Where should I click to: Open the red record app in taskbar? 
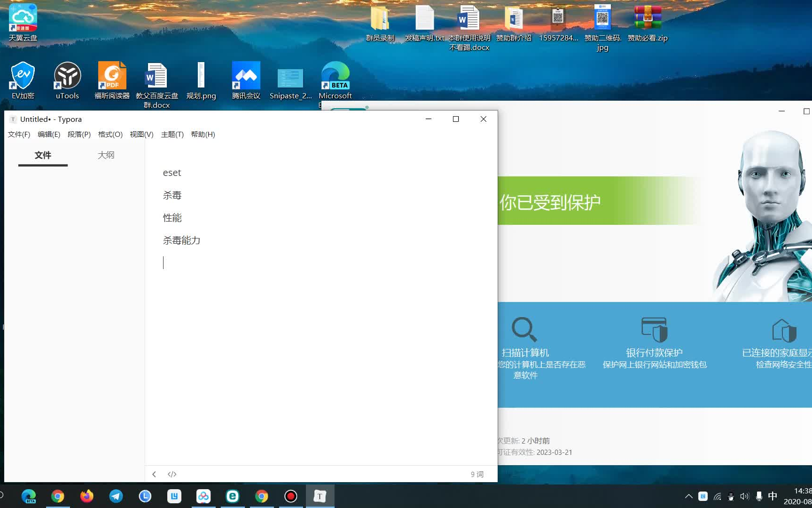[291, 496]
